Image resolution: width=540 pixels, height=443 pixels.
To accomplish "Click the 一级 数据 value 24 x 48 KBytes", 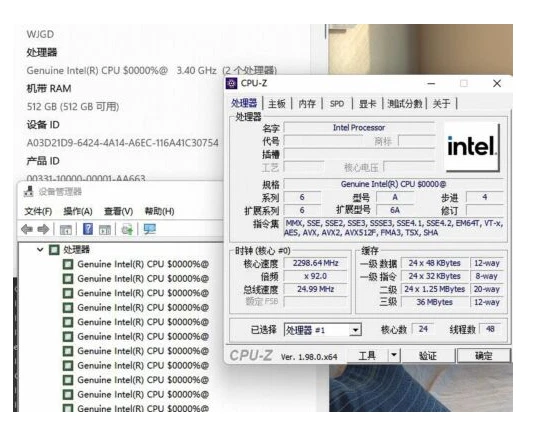I will pos(435,263).
